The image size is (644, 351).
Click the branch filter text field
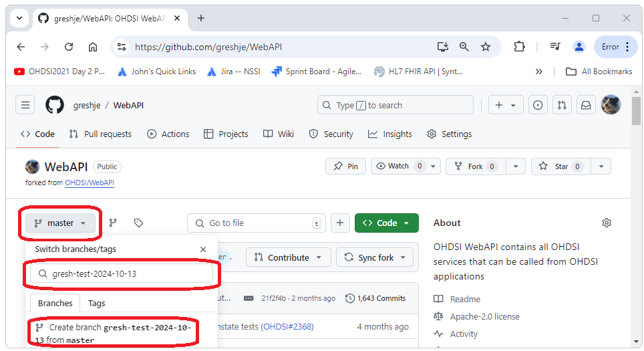point(122,273)
